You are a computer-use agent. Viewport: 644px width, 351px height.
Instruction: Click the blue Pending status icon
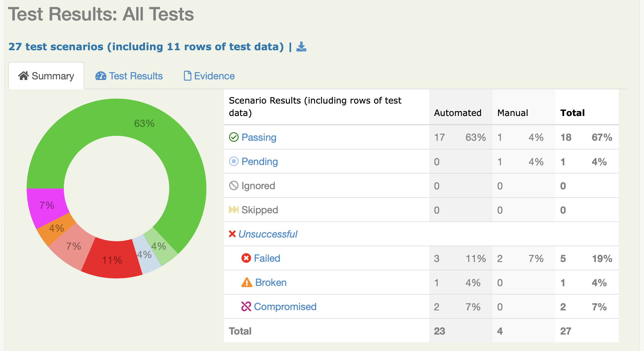[x=234, y=161]
